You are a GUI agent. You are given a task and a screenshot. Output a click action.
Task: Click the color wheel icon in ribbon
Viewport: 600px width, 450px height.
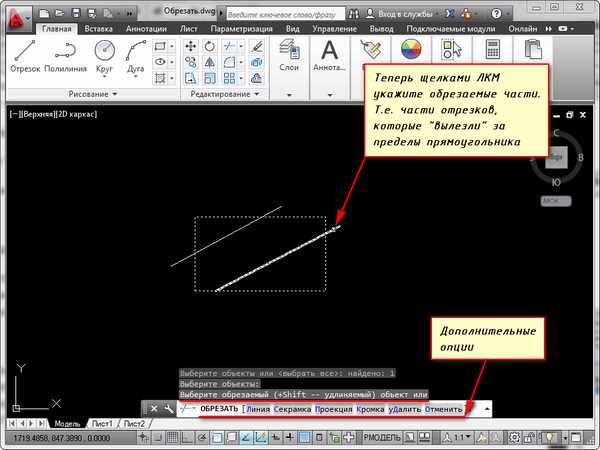[x=411, y=49]
